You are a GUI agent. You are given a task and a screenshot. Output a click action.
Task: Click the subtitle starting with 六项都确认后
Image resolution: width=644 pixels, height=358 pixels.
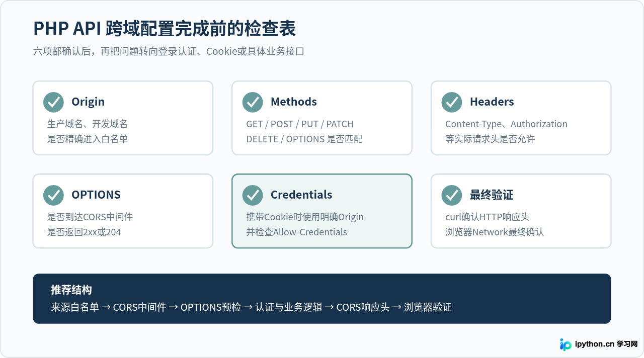[169, 51]
